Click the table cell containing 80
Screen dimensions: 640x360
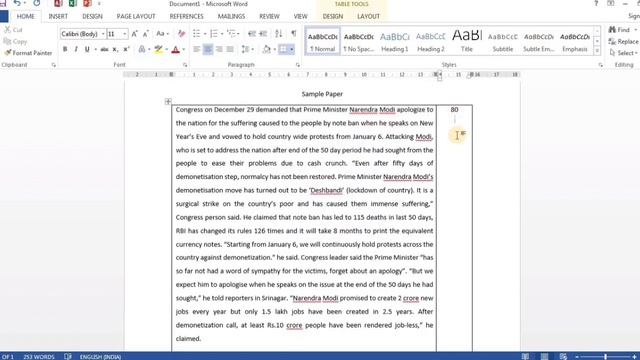click(x=454, y=228)
